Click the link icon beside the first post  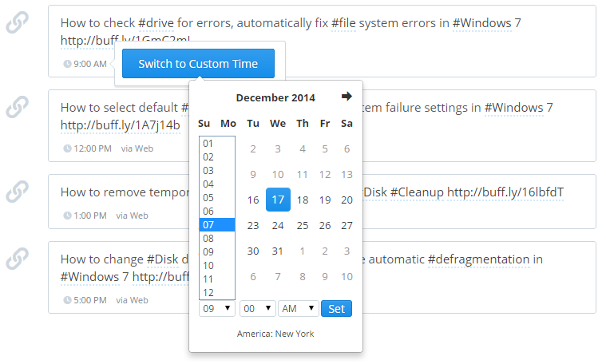(18, 24)
